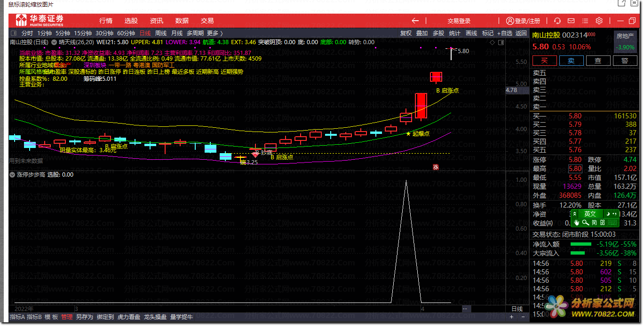Screen dimensions: 644x326
Task: Open the 多周期 selector
Action: point(195,33)
